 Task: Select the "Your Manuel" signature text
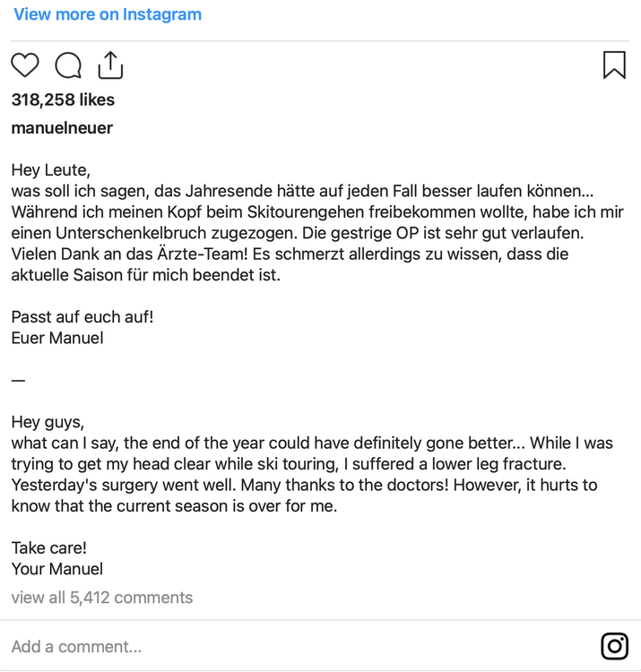pyautogui.click(x=57, y=569)
